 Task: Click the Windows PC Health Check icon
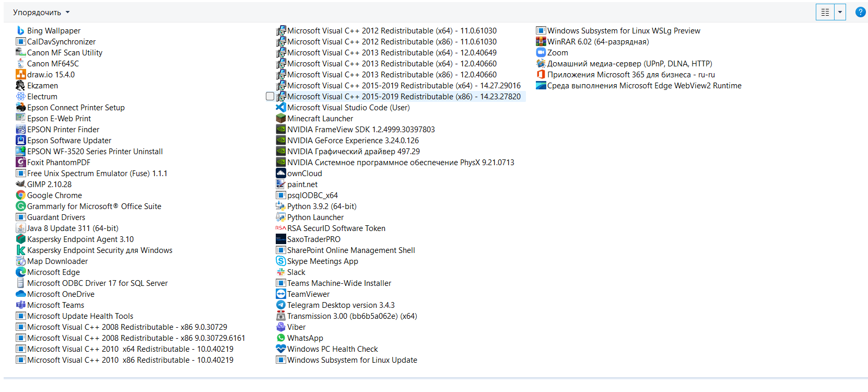[281, 349]
